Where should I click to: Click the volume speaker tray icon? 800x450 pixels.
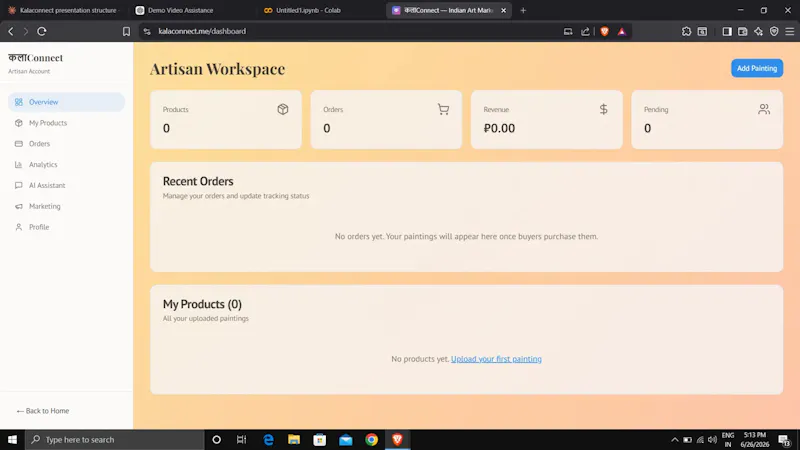pyautogui.click(x=712, y=440)
